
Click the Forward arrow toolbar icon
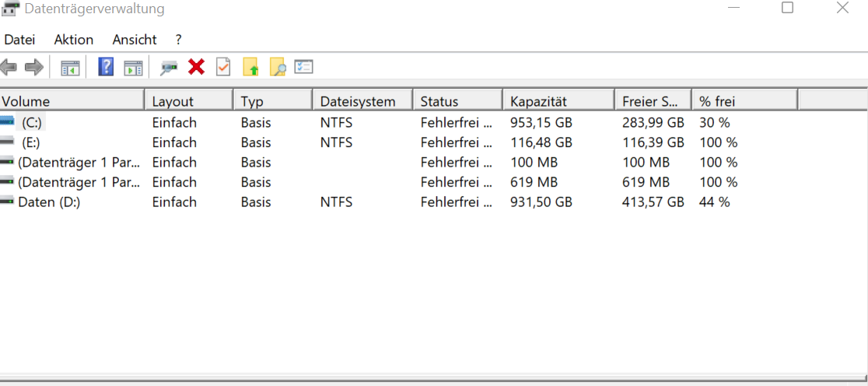click(x=33, y=68)
